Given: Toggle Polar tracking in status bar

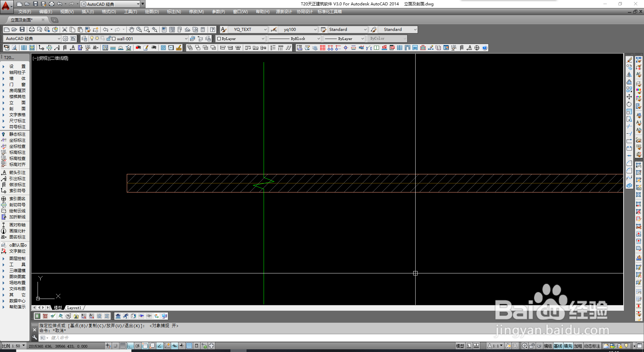Looking at the screenshot, I should click(138, 346).
